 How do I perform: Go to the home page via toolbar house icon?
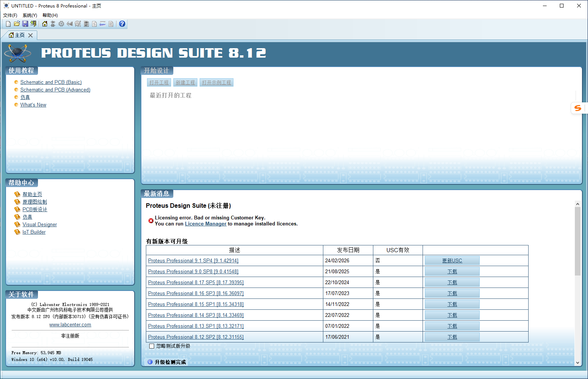point(45,24)
